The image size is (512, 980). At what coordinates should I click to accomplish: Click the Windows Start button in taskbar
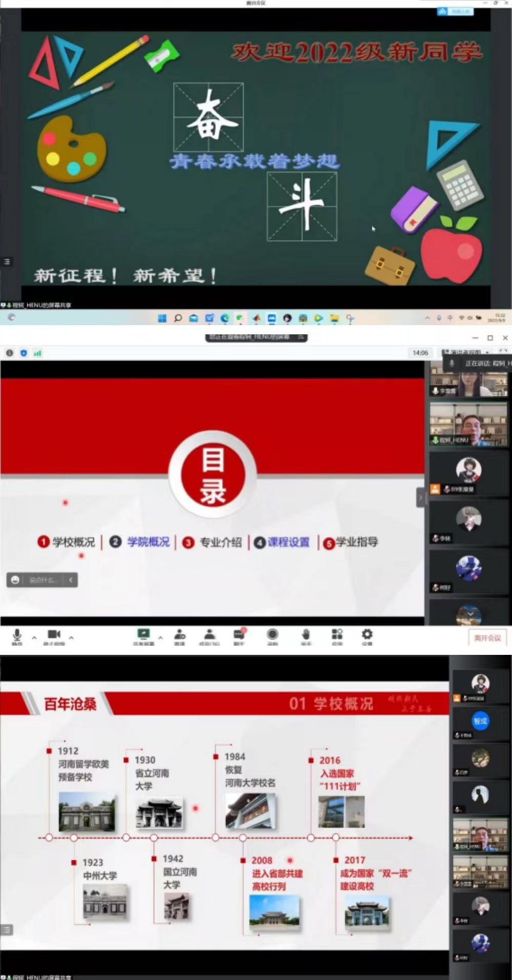162,318
